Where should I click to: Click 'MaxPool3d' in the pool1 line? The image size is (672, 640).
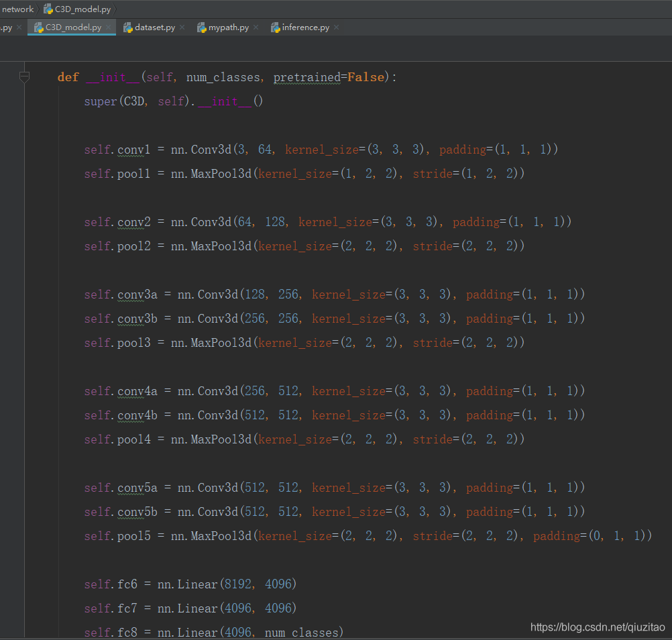click(221, 174)
